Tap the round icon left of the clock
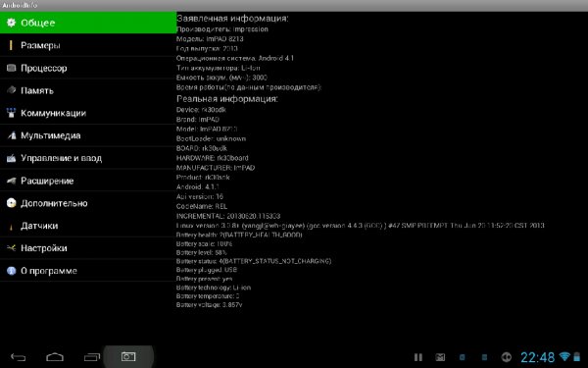 (x=507, y=357)
